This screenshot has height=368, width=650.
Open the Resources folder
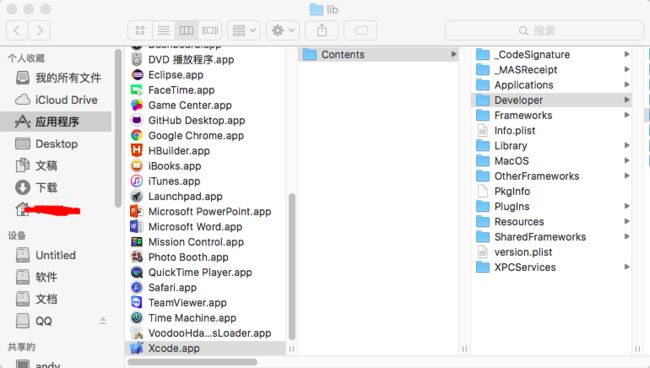coord(551,222)
